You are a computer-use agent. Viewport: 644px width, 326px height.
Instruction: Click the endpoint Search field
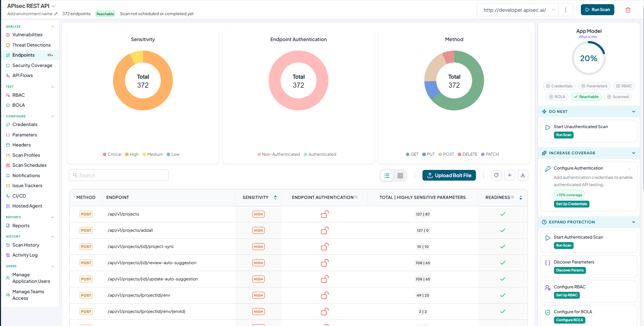tap(119, 175)
